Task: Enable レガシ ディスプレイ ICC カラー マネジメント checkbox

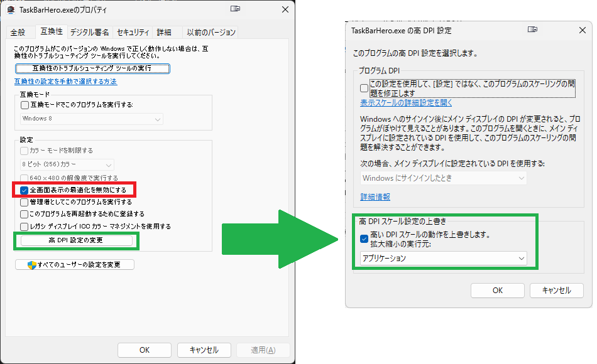Action: 24,227
